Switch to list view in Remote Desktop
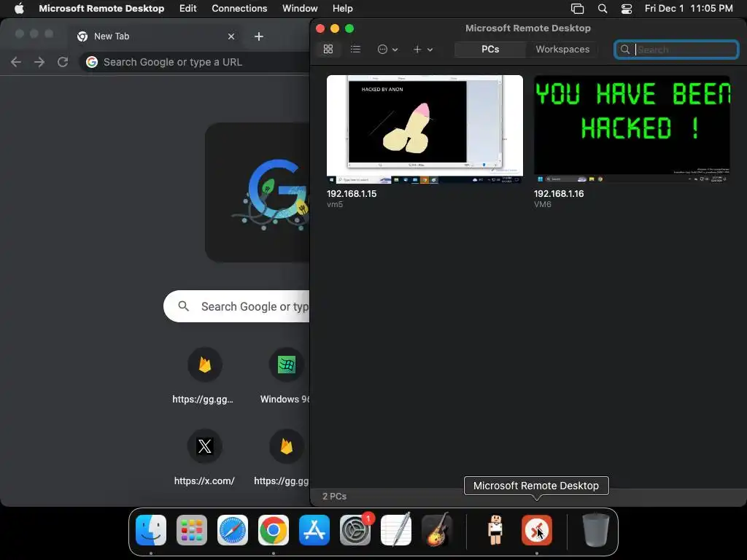Image resolution: width=747 pixels, height=560 pixels. [355, 49]
